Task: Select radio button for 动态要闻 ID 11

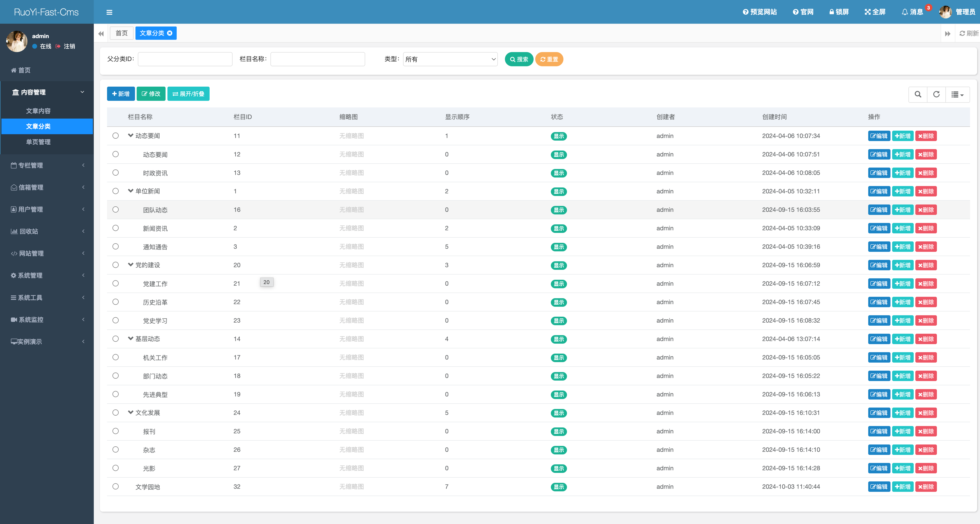Action: 116,136
